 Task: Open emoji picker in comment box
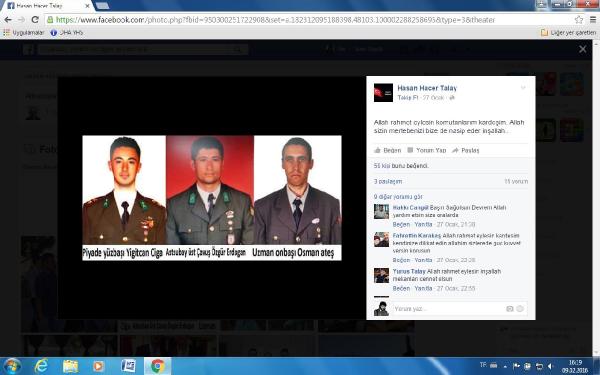tap(520, 309)
